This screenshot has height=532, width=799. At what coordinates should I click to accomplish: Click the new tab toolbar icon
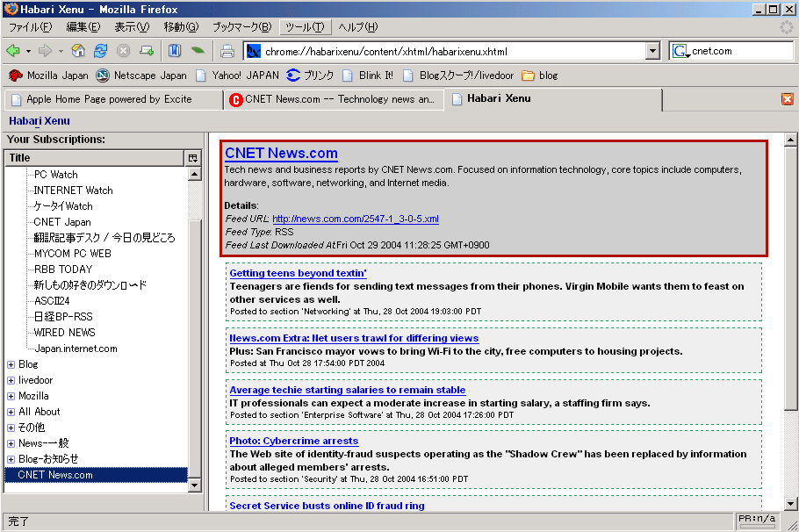(x=147, y=50)
